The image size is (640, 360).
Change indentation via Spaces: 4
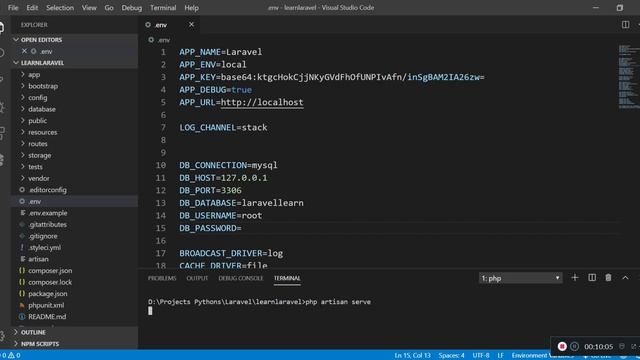[x=451, y=355]
